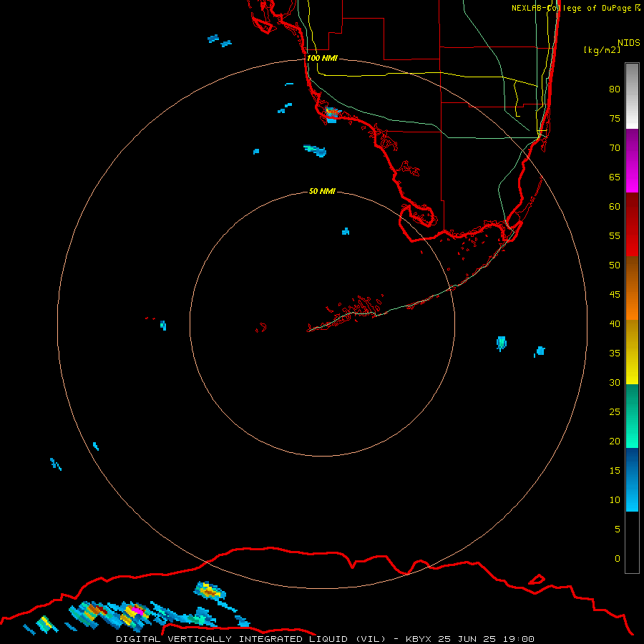
Task: Pick the magenta band of the VIL legend
Action: (x=632, y=160)
